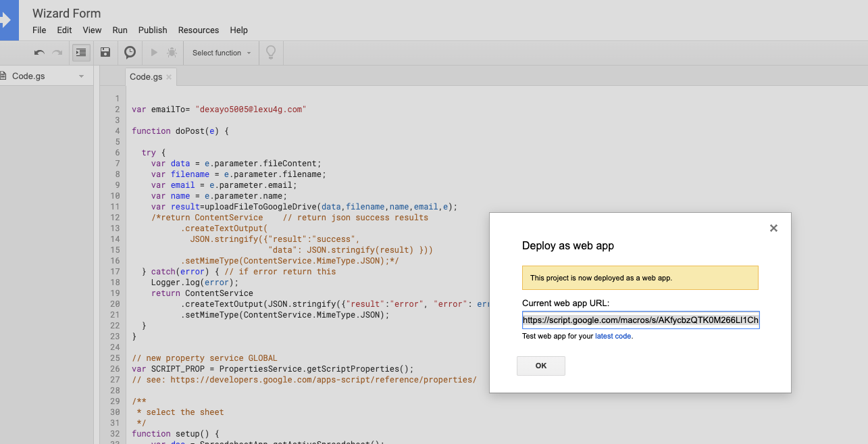This screenshot has width=868, height=444.
Task: Click the undo arrow icon
Action: [x=40, y=53]
